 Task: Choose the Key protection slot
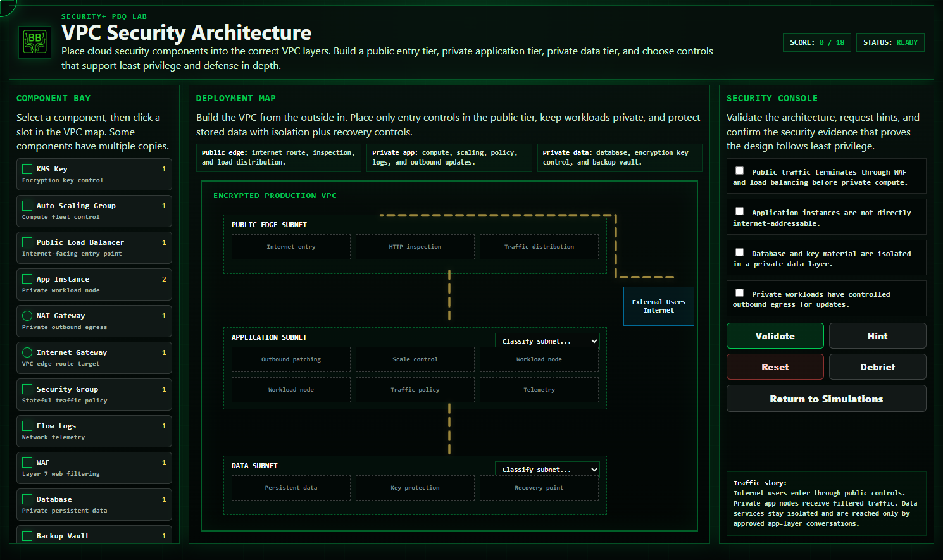point(415,488)
